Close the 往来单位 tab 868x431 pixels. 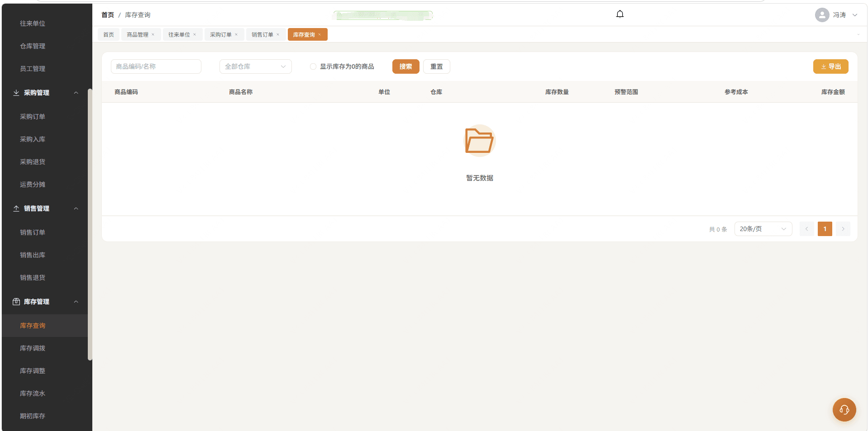tap(195, 34)
